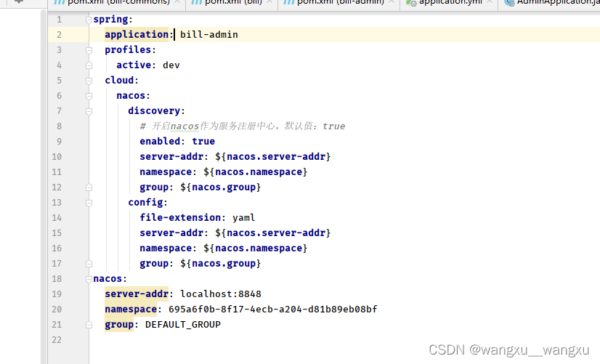
Task: Click the namespace UUID value 695a6f0b-8f17...
Action: coord(273,310)
